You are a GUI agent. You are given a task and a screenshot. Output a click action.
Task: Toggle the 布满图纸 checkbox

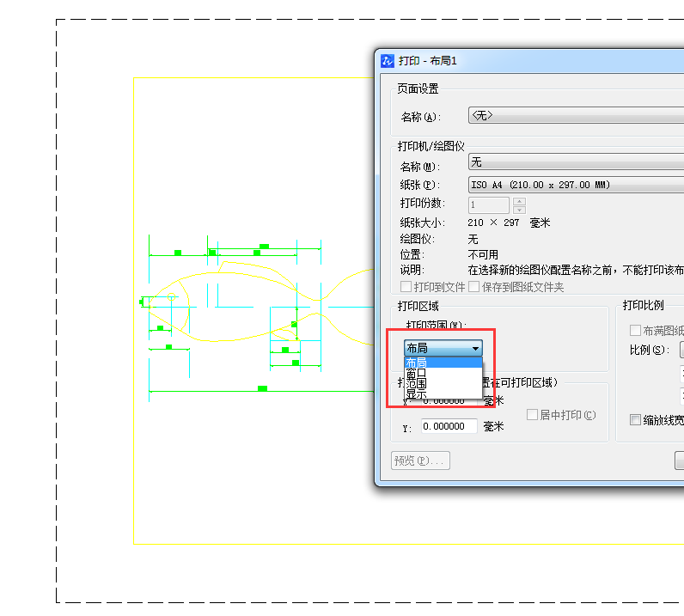click(635, 331)
